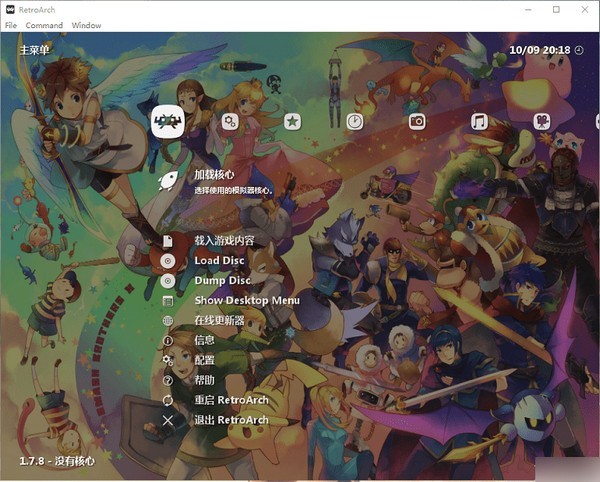Click the 10/09 20:18 date time text
The height and width of the screenshot is (482, 600).
[x=540, y=50]
